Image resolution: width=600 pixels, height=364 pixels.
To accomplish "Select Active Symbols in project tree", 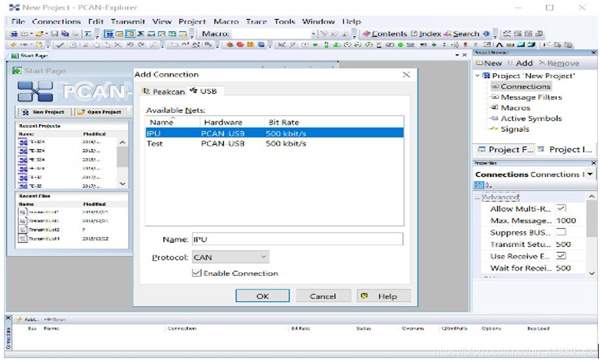I will coord(531,118).
